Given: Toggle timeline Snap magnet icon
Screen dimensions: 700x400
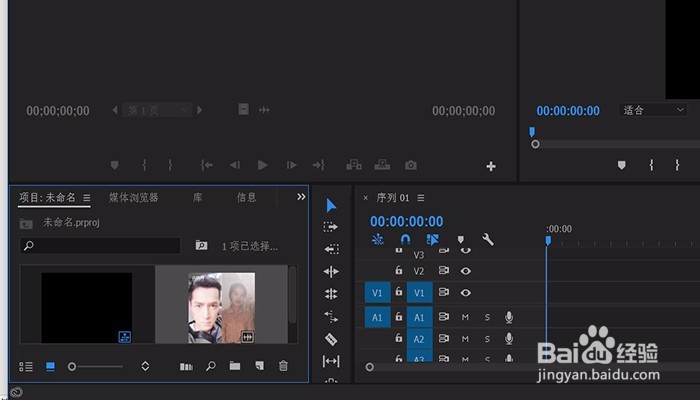Looking at the screenshot, I should (405, 240).
